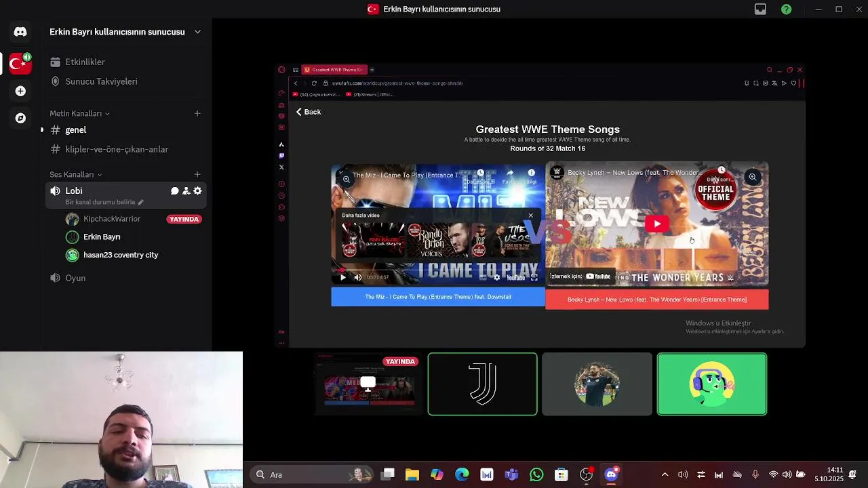Open the Task View taskbar icon

coord(387,474)
